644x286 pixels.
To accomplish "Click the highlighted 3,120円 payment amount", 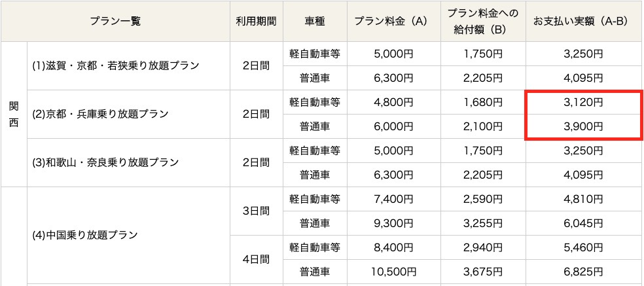I will click(x=584, y=102).
